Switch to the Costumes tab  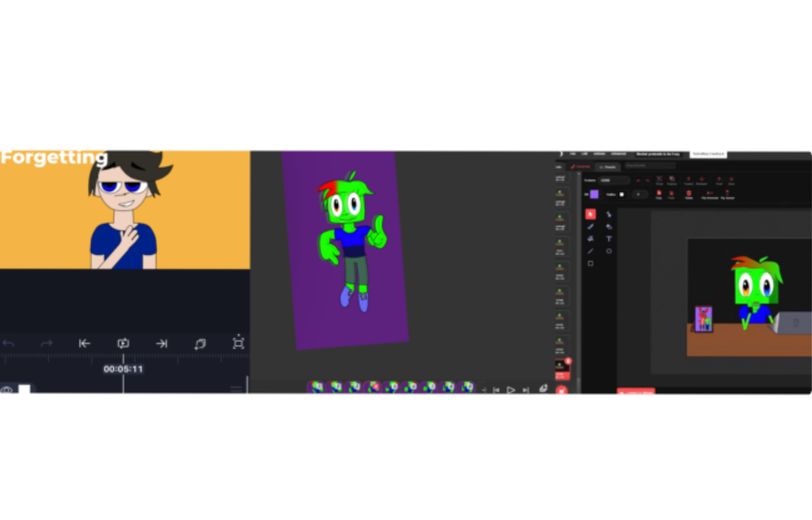click(x=581, y=167)
